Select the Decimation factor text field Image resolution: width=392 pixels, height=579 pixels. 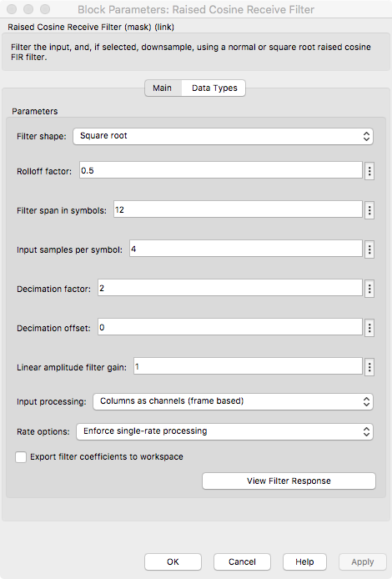(230, 288)
